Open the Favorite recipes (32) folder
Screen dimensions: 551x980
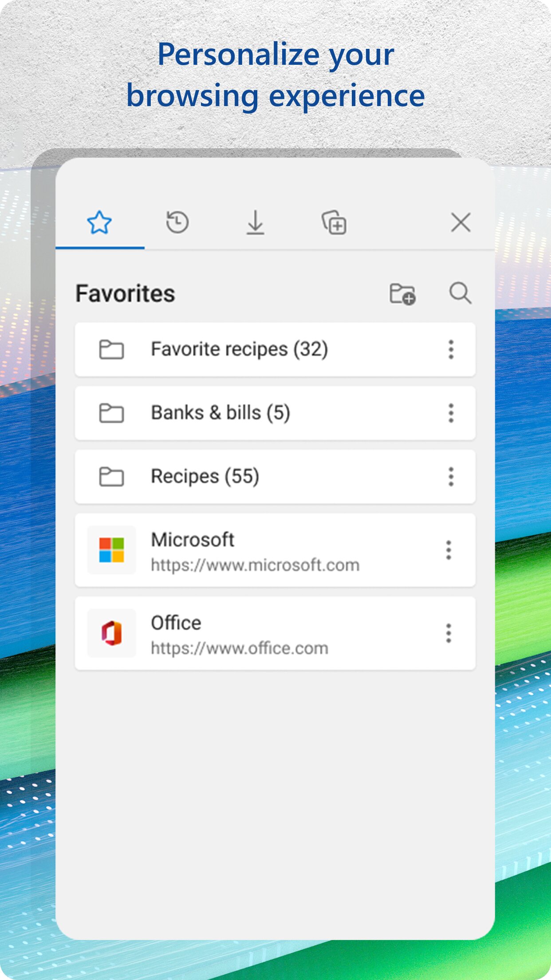(x=275, y=350)
